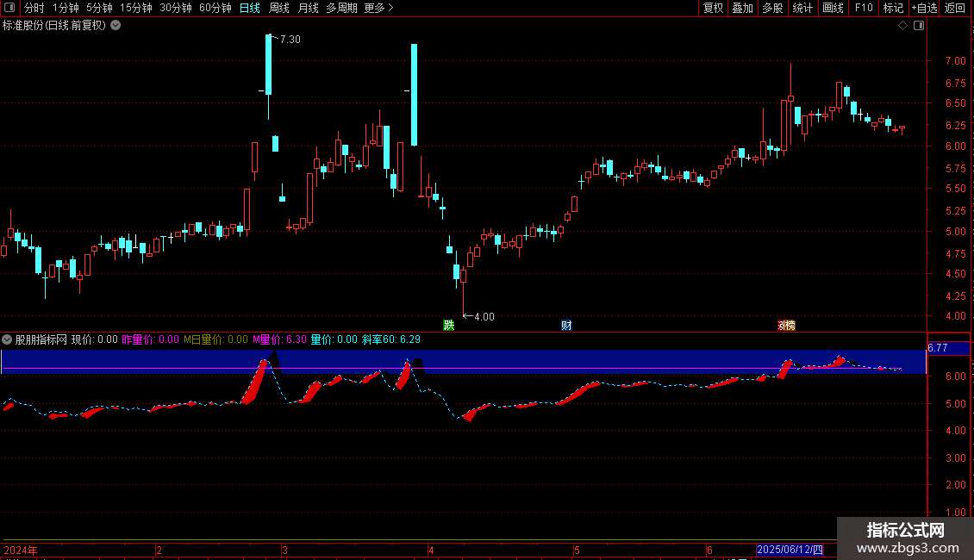The width and height of the screenshot is (974, 560).
Task: Click the 量价: 0.00 readout
Action: [334, 339]
